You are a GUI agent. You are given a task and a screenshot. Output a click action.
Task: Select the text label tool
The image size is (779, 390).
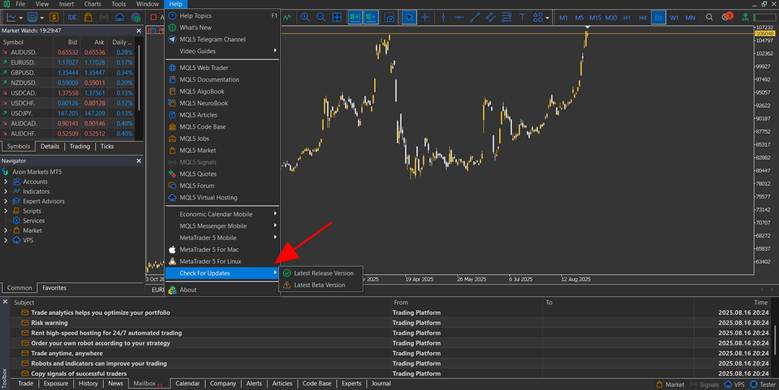pos(522,17)
